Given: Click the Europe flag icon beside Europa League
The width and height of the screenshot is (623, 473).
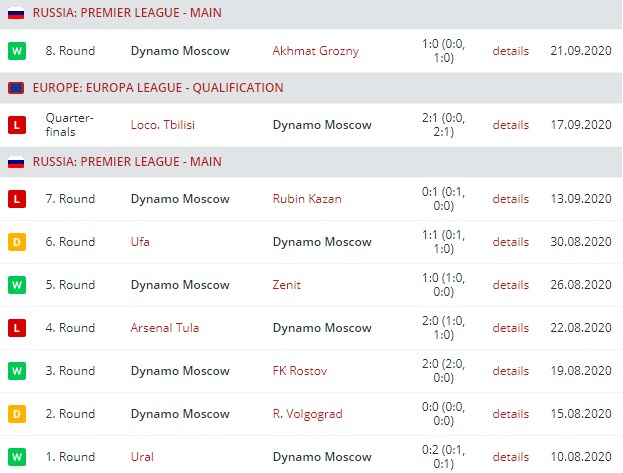Looking at the screenshot, I should pos(16,88).
